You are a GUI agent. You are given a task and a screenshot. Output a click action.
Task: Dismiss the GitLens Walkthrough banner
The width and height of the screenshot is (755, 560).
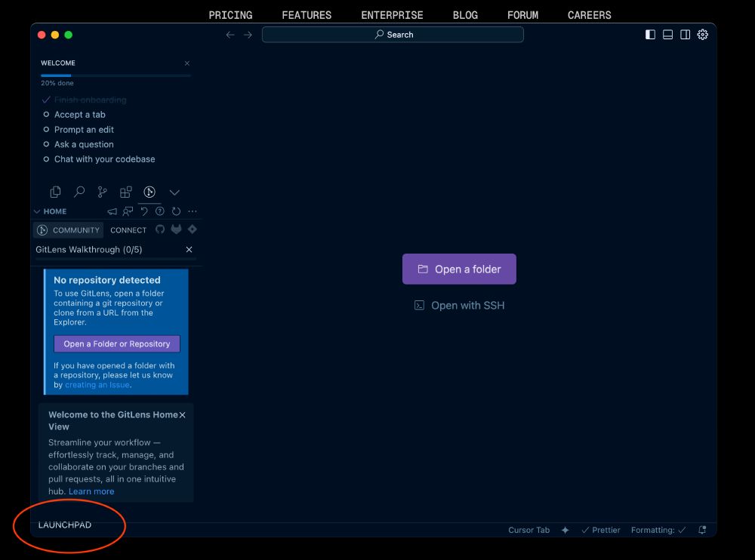click(189, 249)
